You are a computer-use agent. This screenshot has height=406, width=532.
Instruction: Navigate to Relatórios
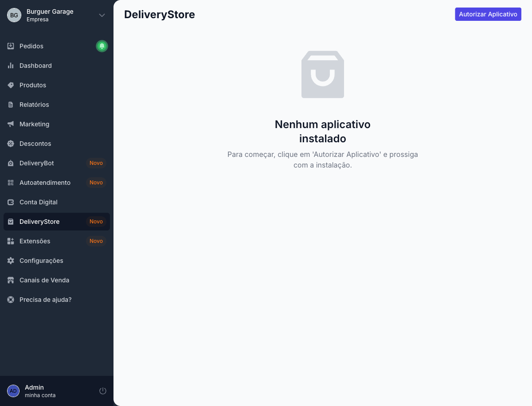click(x=57, y=105)
